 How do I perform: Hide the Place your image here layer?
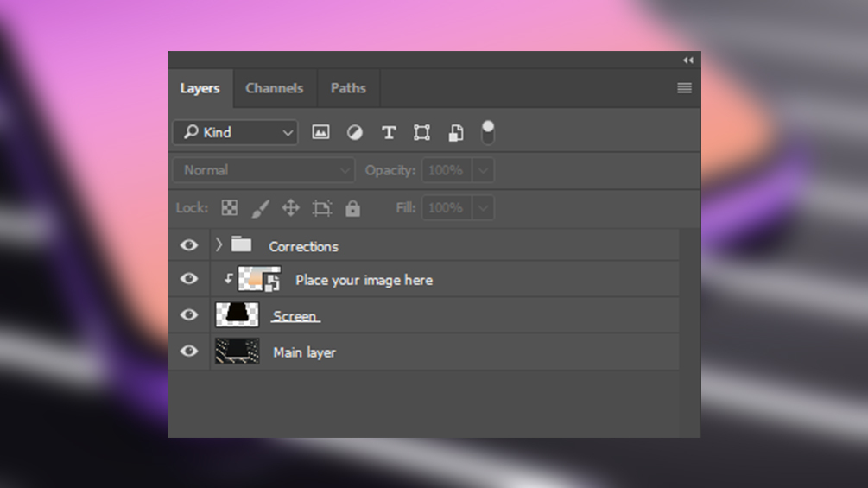tap(189, 278)
